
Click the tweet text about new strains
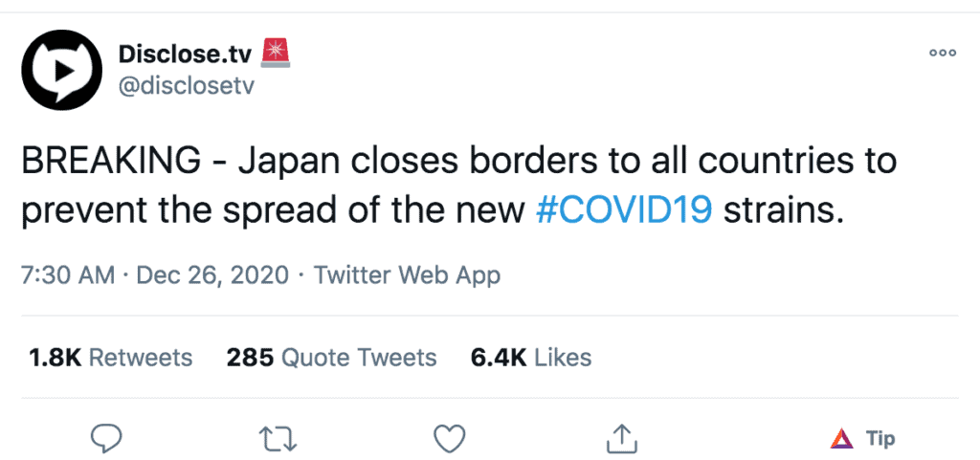point(781,209)
